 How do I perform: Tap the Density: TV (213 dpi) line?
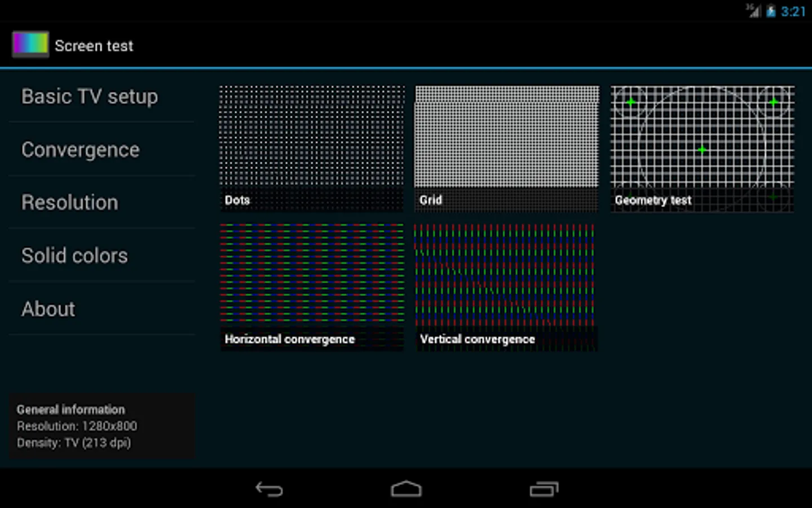click(74, 443)
